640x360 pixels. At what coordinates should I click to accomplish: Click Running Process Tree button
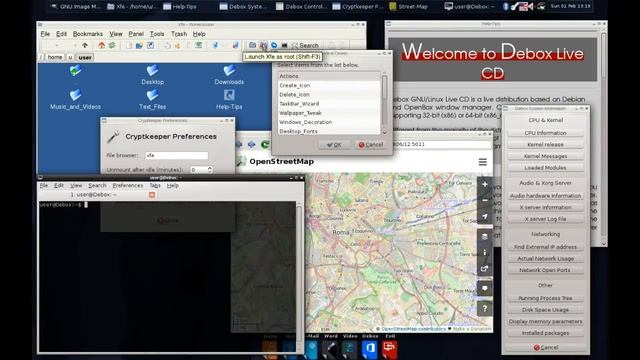545,298
